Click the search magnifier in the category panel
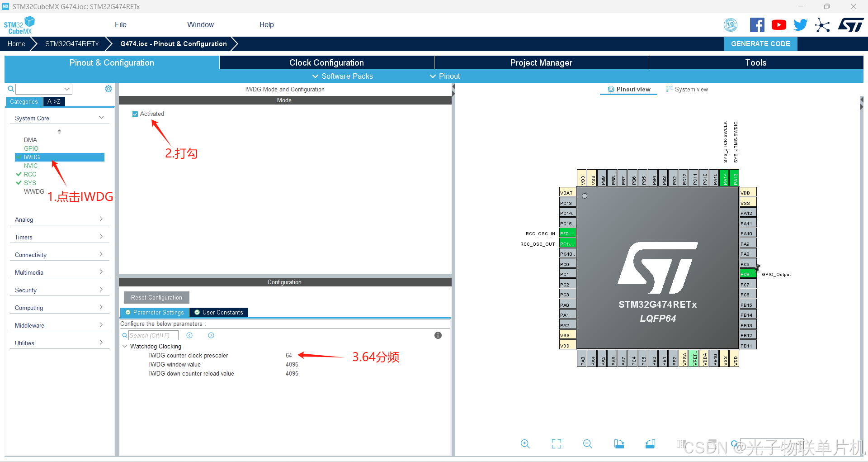 click(11, 89)
